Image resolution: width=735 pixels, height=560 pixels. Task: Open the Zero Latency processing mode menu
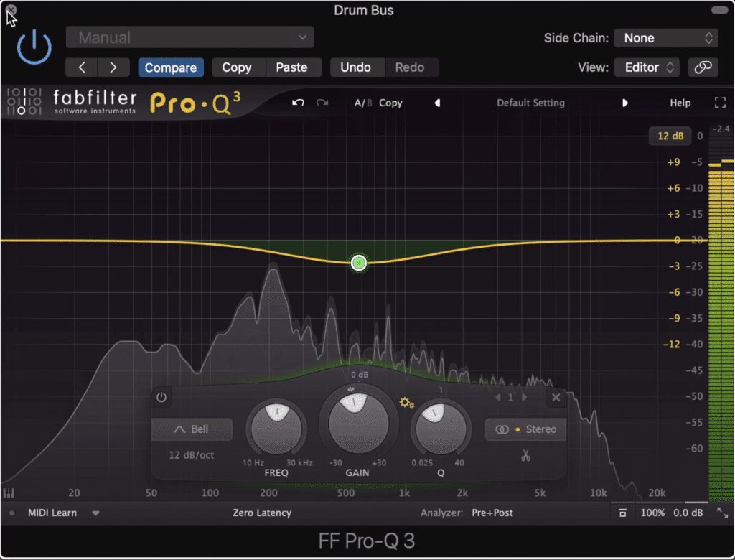coord(262,513)
